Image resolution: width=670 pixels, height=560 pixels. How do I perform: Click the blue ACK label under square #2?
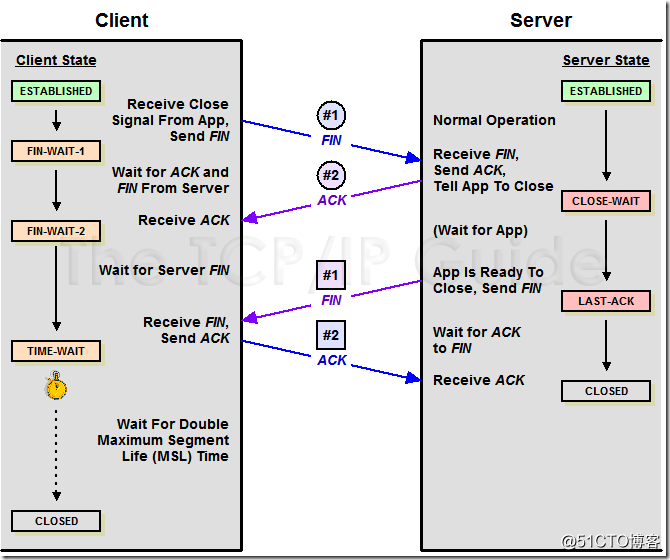tap(332, 360)
